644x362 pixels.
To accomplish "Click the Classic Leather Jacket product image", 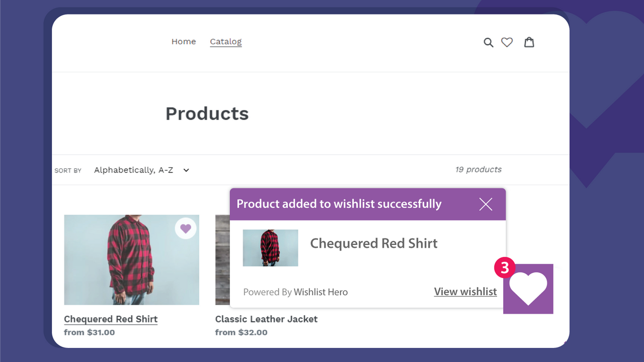I will pyautogui.click(x=222, y=259).
